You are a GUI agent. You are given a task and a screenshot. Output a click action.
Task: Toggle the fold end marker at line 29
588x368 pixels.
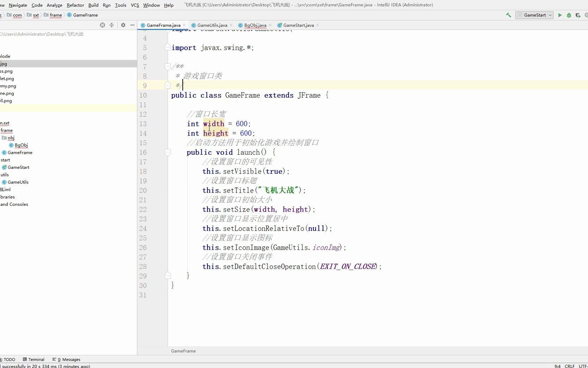tap(168, 276)
